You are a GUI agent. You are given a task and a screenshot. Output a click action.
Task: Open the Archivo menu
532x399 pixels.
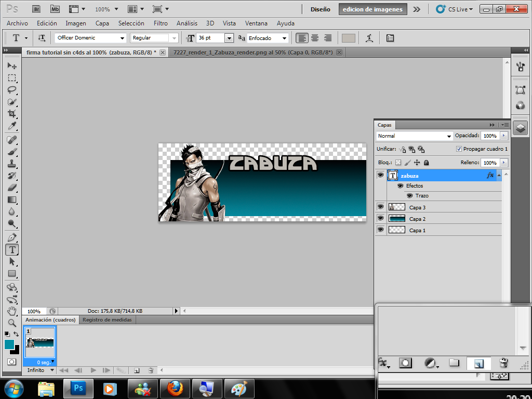coord(17,23)
